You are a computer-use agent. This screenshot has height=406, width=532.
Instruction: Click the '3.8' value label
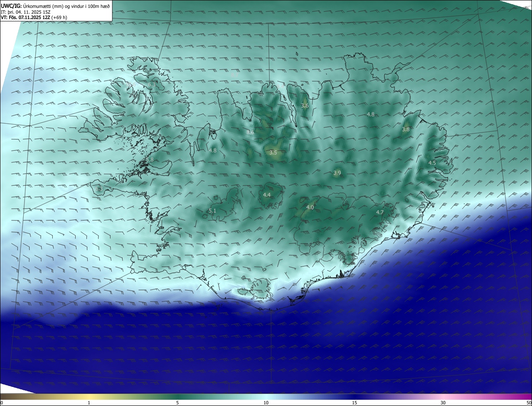[406, 130]
